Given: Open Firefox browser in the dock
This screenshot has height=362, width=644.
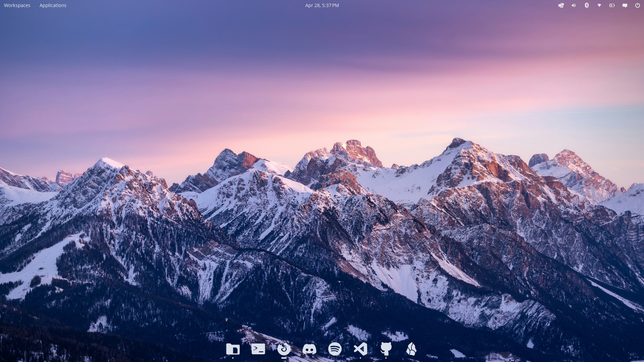Looking at the screenshot, I should tap(284, 349).
